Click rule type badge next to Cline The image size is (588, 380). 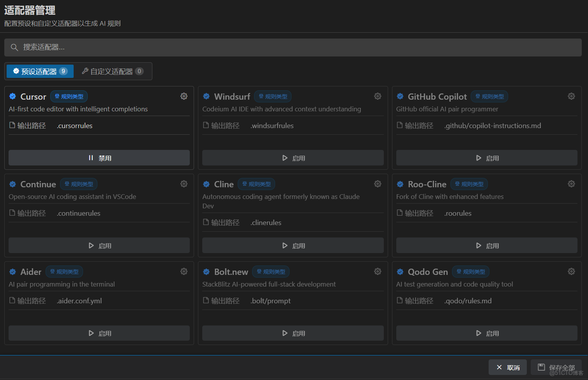click(256, 184)
